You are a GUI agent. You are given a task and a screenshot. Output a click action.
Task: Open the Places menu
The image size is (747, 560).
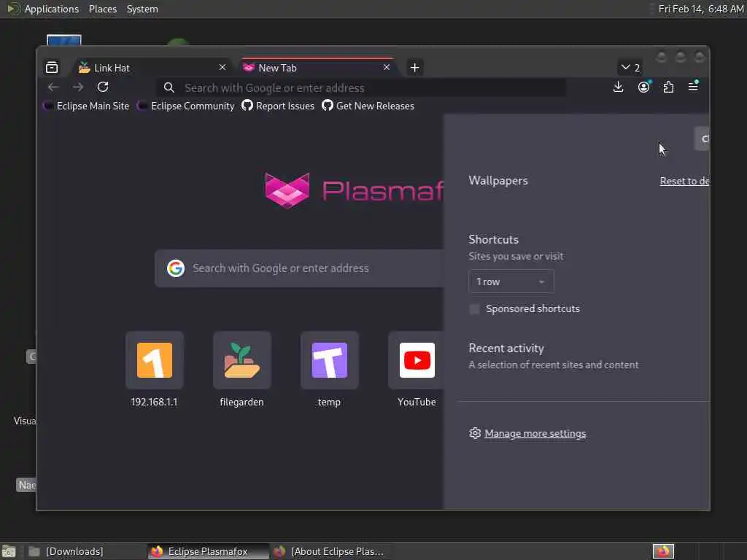(102, 9)
